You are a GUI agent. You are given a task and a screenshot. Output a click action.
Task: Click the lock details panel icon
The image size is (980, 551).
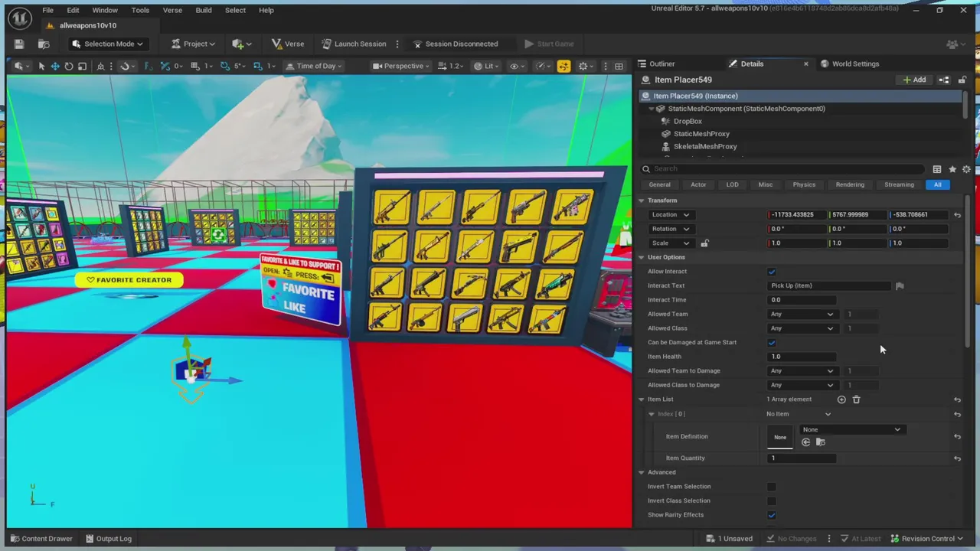(962, 80)
